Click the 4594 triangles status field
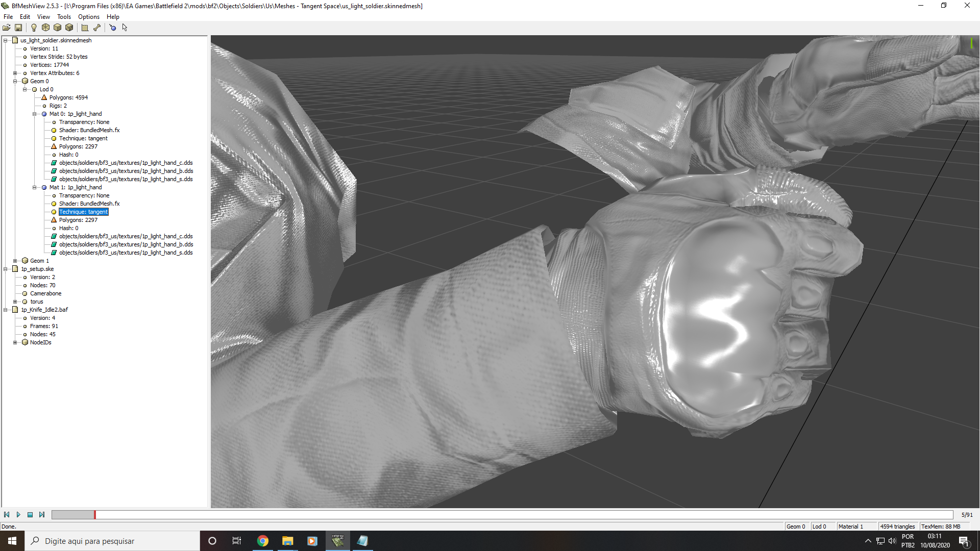This screenshot has width=980, height=551. 898,527
